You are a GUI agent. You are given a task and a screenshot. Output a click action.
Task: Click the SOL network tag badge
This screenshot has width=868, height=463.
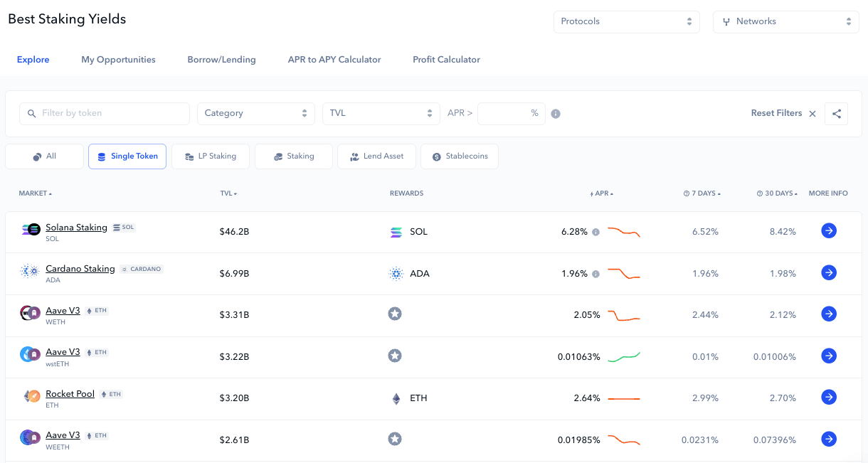(x=124, y=228)
